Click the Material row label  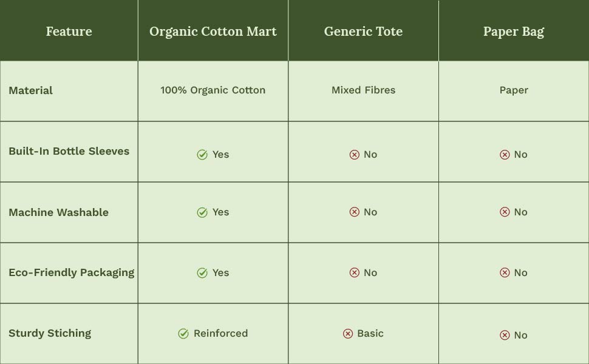pyautogui.click(x=31, y=90)
